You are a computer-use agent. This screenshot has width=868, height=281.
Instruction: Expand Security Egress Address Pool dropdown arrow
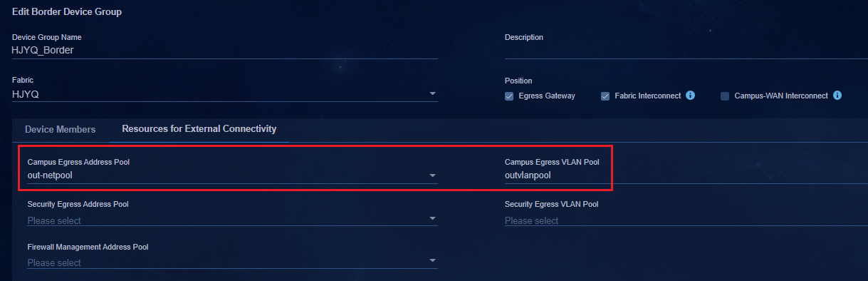click(x=432, y=219)
